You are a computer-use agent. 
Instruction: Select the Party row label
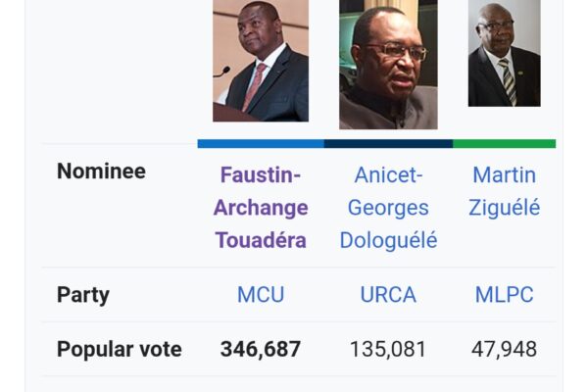[83, 295]
